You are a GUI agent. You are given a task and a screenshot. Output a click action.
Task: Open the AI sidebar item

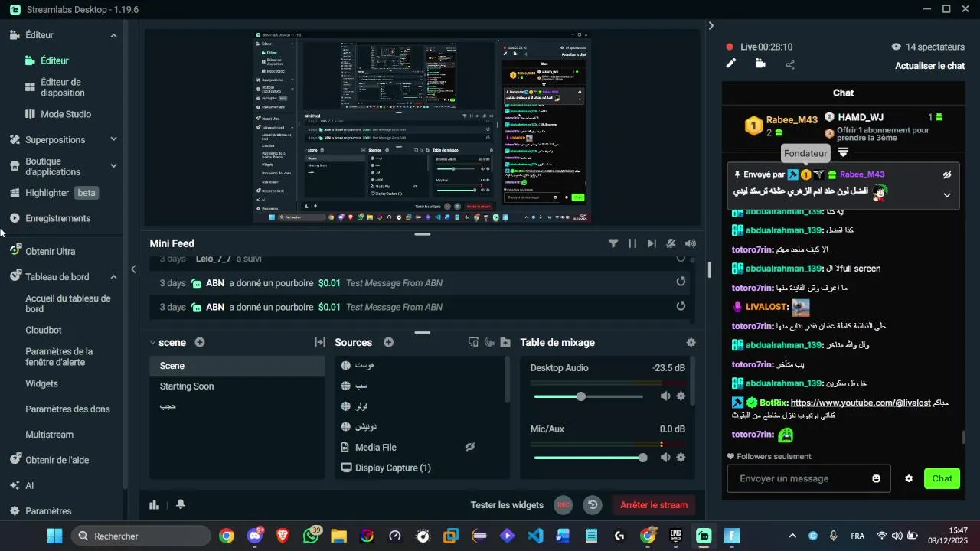pyautogui.click(x=29, y=485)
